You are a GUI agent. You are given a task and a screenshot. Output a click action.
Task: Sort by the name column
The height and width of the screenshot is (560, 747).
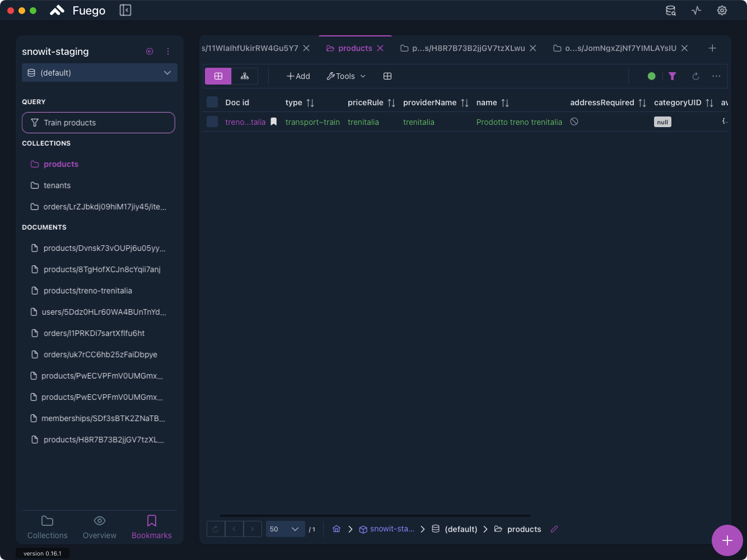coord(505,102)
